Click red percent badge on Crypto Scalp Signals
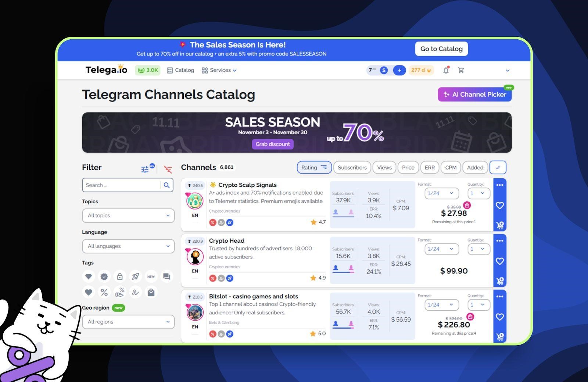Screen dimensions: 588x382 tap(212, 222)
